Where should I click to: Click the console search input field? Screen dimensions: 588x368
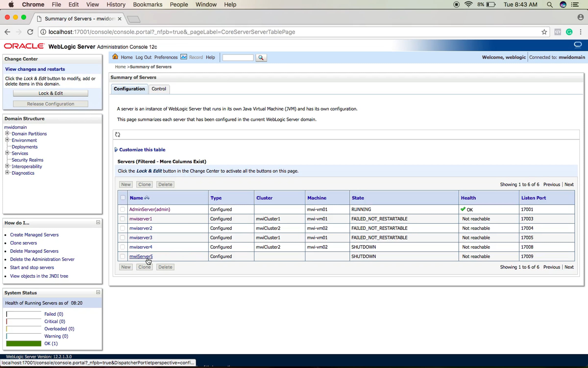point(238,58)
